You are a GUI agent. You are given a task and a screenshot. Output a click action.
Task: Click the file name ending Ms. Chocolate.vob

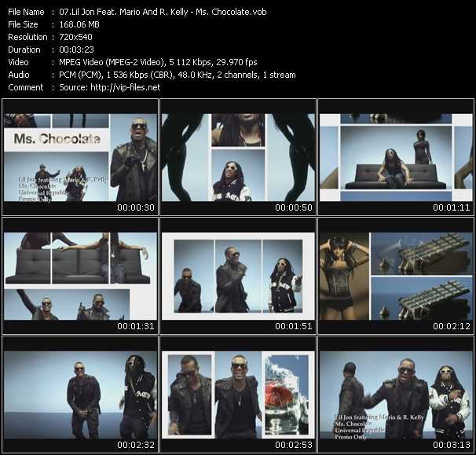163,12
